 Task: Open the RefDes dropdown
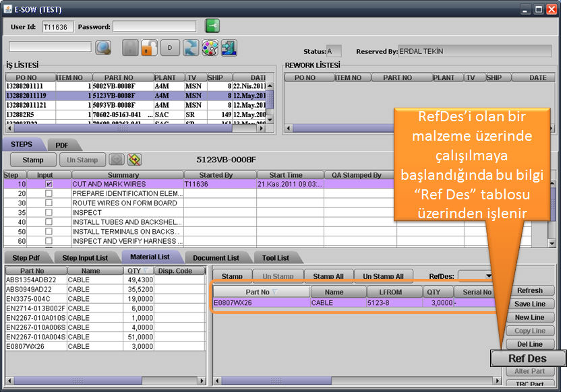tap(488, 276)
